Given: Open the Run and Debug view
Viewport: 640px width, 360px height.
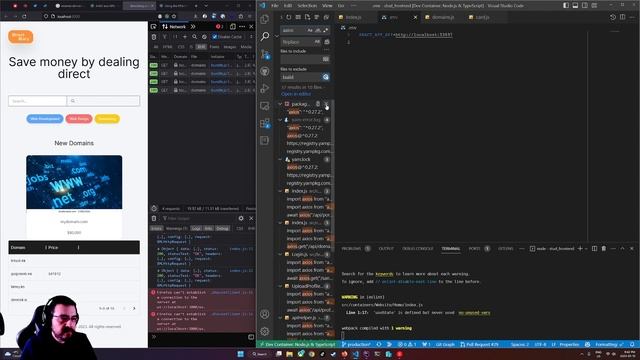Looking at the screenshot, I should click(264, 89).
